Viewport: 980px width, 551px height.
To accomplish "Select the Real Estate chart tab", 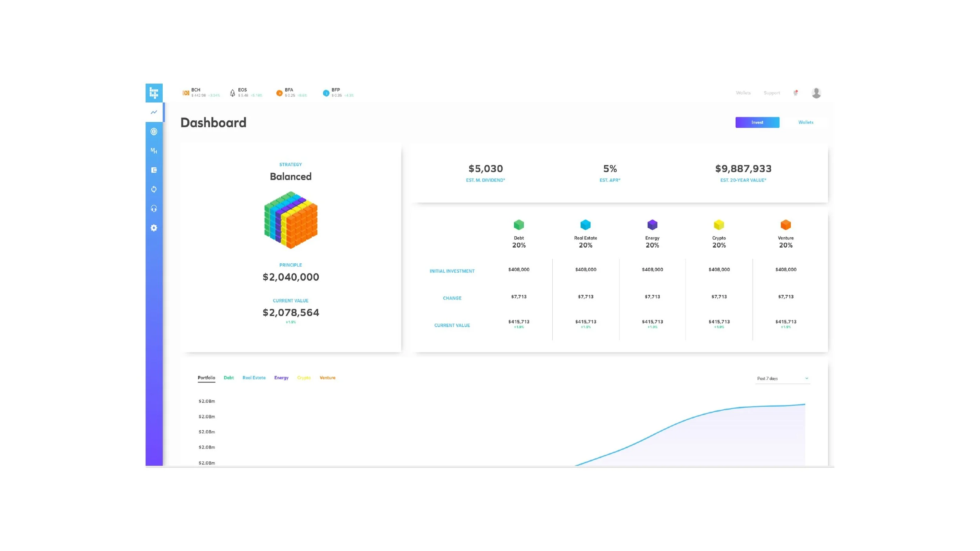I will [x=254, y=378].
